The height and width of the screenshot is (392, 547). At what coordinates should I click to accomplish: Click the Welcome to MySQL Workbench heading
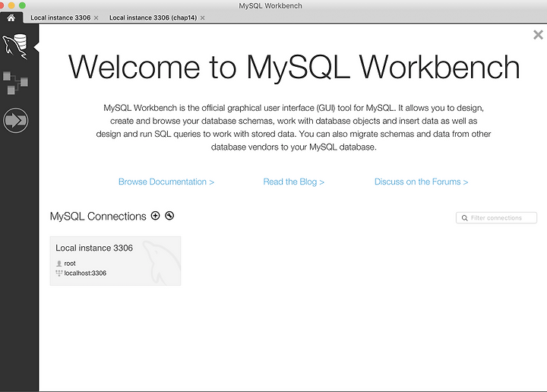coord(294,67)
